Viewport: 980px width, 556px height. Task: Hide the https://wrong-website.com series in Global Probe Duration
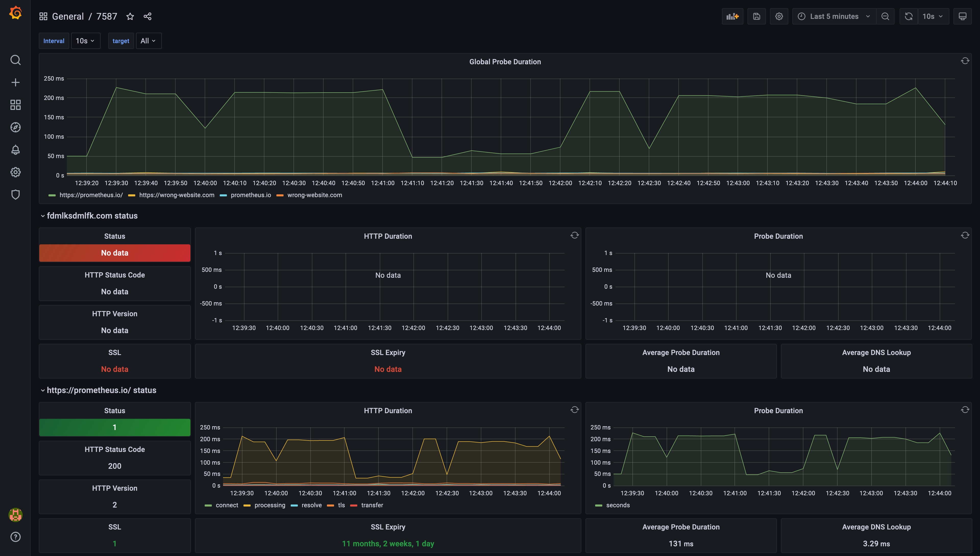coord(177,195)
